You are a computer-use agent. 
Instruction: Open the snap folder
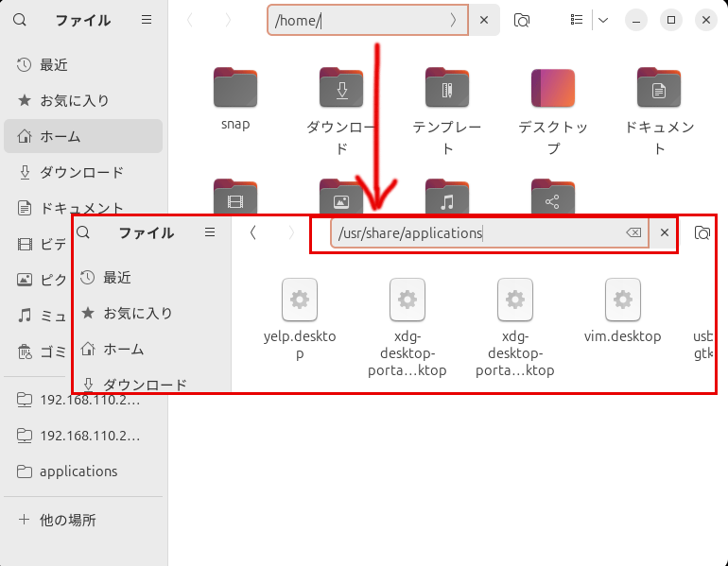pyautogui.click(x=235, y=89)
